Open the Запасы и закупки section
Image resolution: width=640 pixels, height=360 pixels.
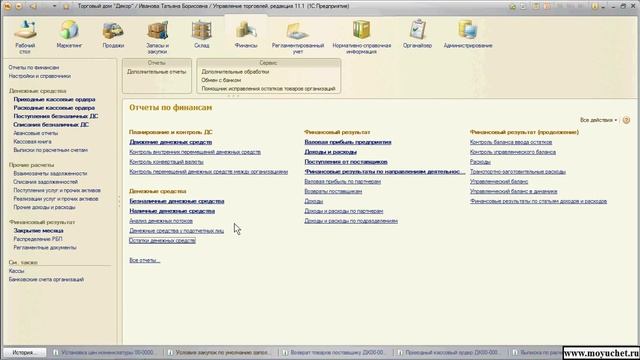click(157, 37)
